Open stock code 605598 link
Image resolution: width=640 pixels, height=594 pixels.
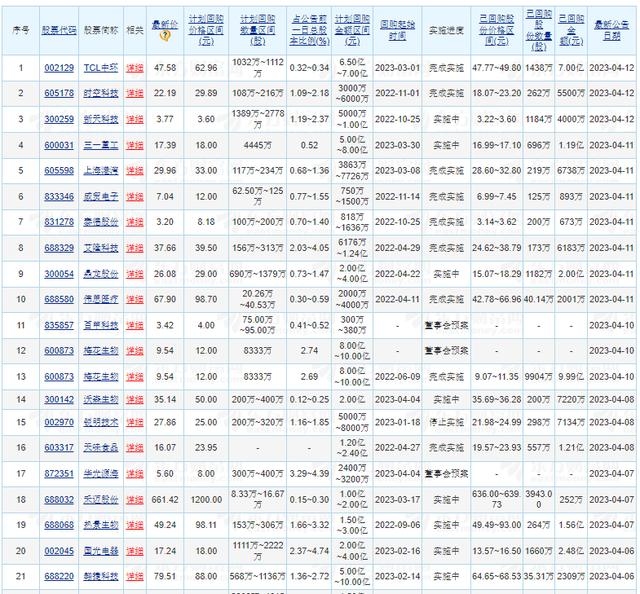click(59, 171)
